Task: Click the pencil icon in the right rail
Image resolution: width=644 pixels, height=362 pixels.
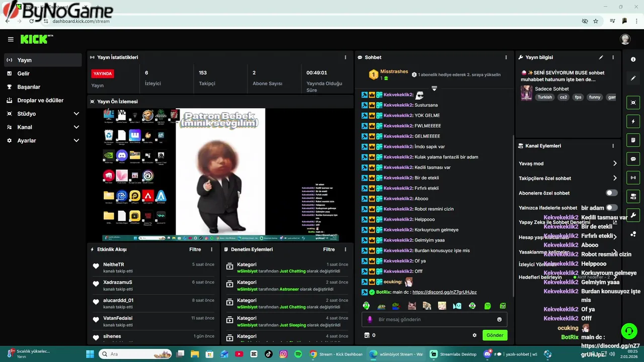Action: (x=633, y=78)
